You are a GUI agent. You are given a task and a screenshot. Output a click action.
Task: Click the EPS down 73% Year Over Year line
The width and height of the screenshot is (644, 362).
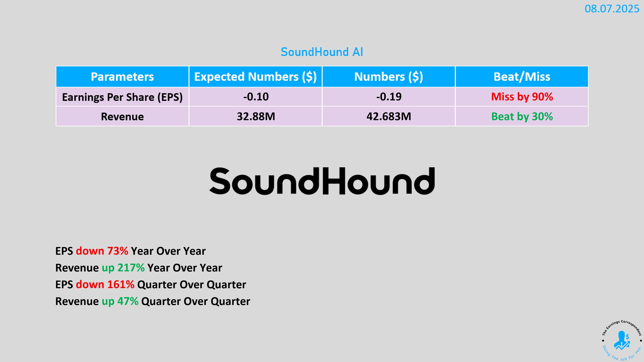tap(130, 251)
